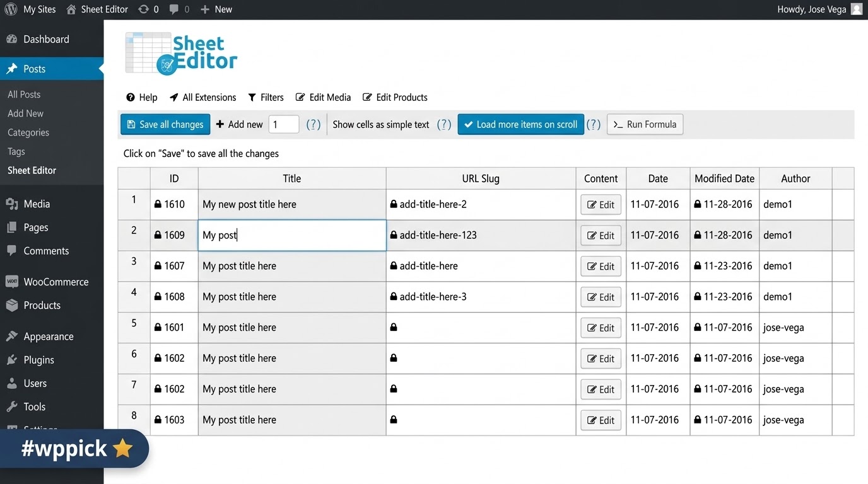Select slug cell 'add-title-here-123'
Image resolution: width=868 pixels, height=484 pixels.
click(x=481, y=235)
